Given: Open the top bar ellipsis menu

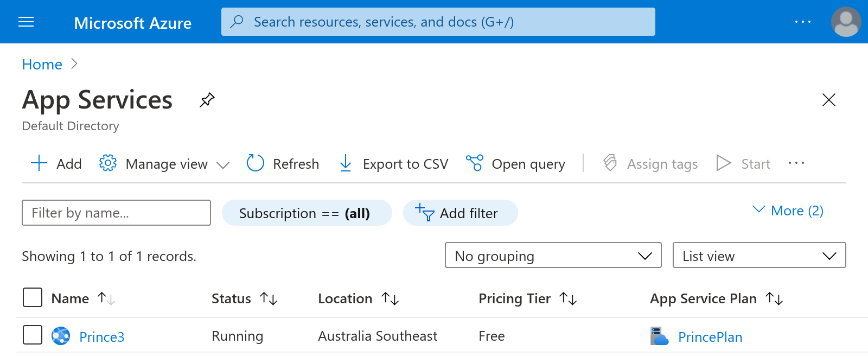Looking at the screenshot, I should tap(802, 22).
